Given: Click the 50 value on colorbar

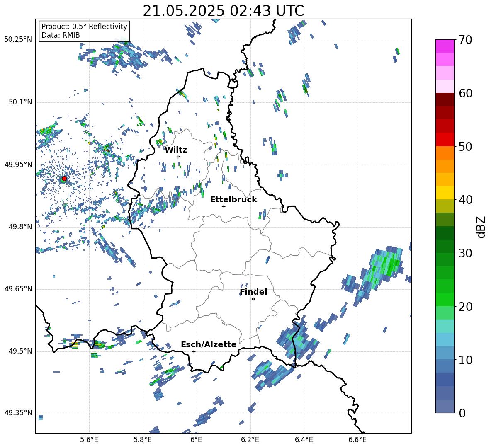Looking at the screenshot, I should click(x=465, y=146).
